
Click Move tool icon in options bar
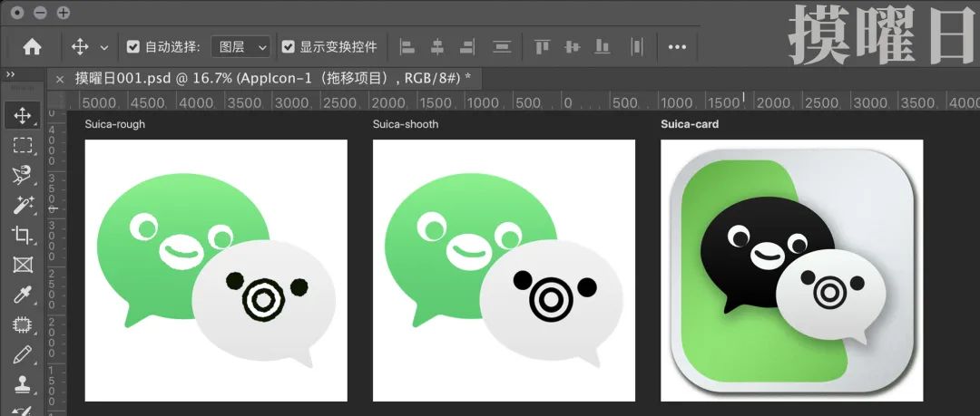80,47
